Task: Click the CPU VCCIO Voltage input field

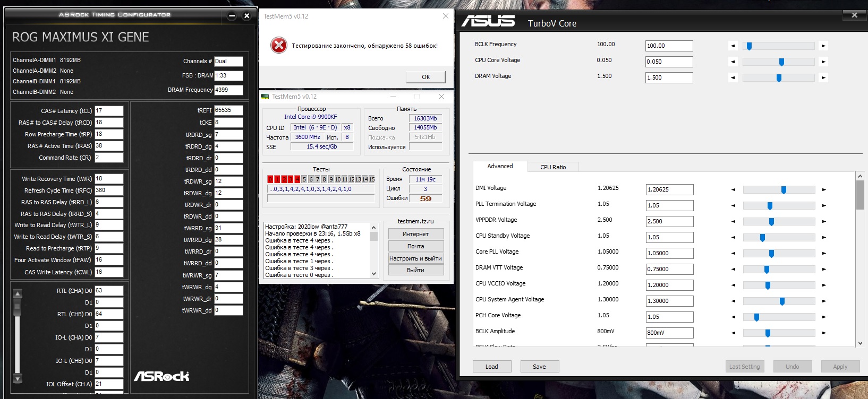Action: [x=670, y=285]
